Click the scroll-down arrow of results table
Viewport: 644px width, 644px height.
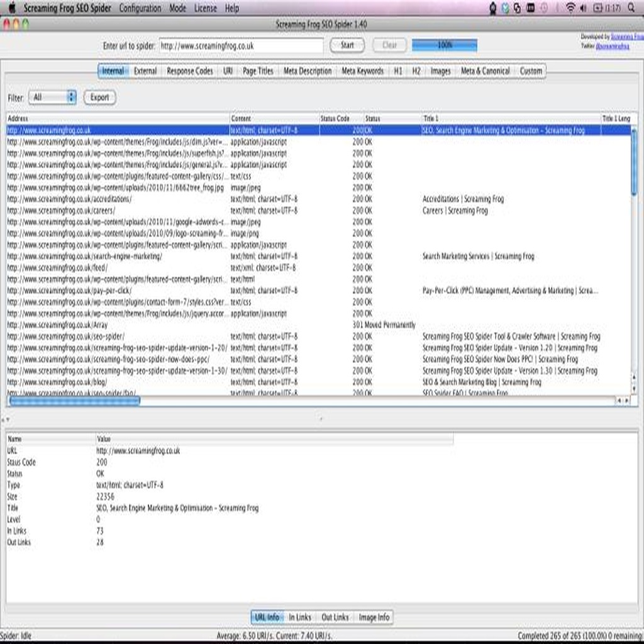(634, 388)
